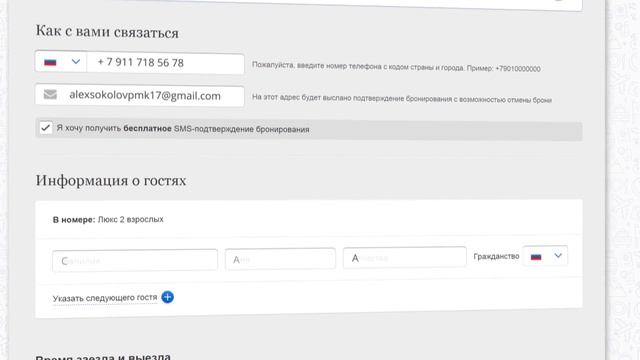The image size is (640, 360).
Task: Click the blue plus icon to add guest
Action: pyautogui.click(x=167, y=297)
